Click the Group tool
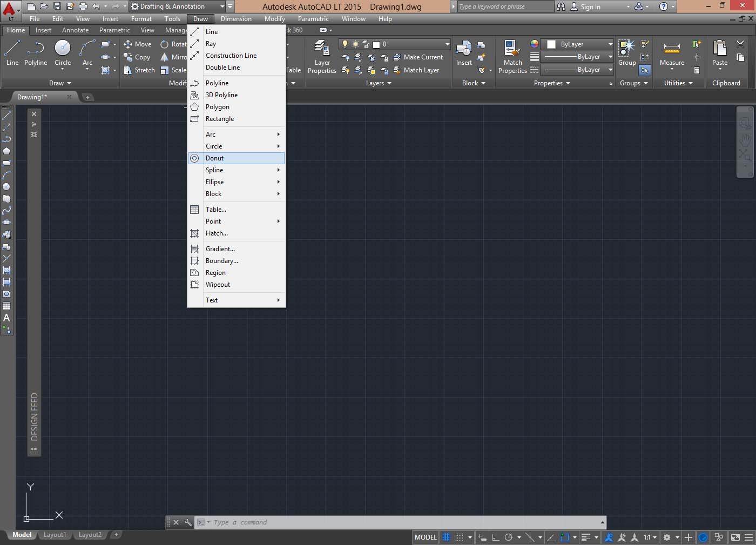This screenshot has height=545, width=756. 627,52
